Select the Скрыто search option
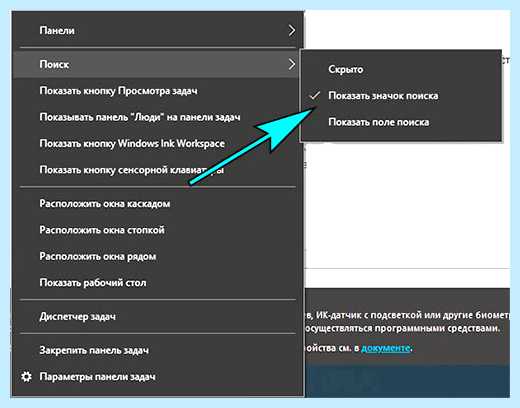This screenshot has height=408, width=520. [x=401, y=69]
